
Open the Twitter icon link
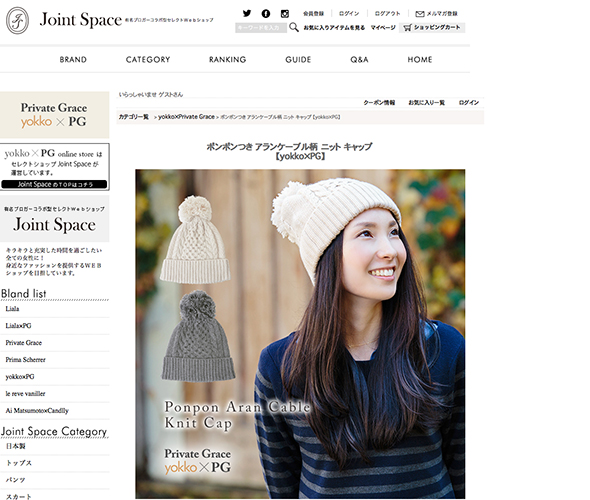[x=247, y=13]
